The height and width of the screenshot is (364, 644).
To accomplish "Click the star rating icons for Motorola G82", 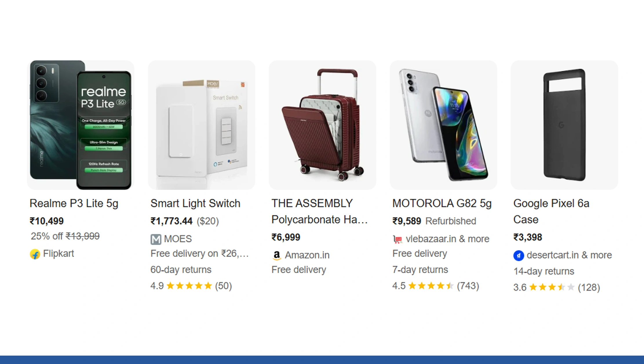I will point(431,286).
